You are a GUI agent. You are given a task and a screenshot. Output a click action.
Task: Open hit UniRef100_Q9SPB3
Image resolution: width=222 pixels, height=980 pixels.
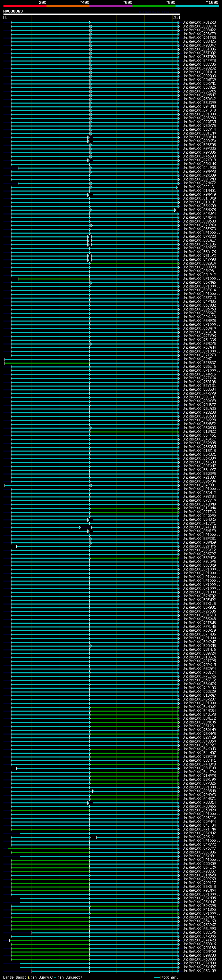pos(199,118)
